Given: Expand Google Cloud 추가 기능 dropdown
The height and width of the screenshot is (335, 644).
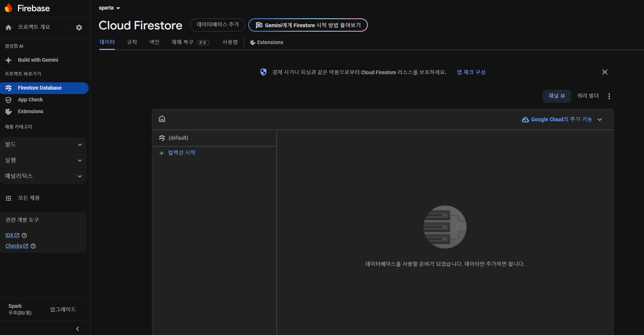Looking at the screenshot, I should coord(562,119).
